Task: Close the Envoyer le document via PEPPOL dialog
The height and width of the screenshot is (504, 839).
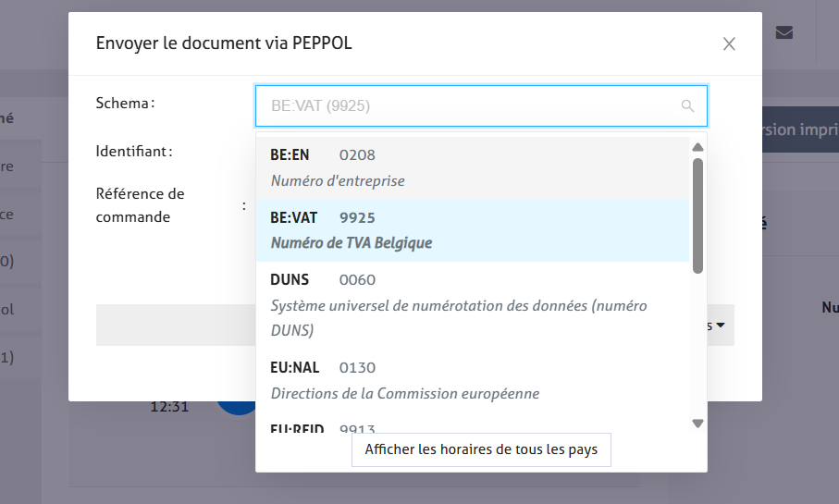Action: (729, 43)
